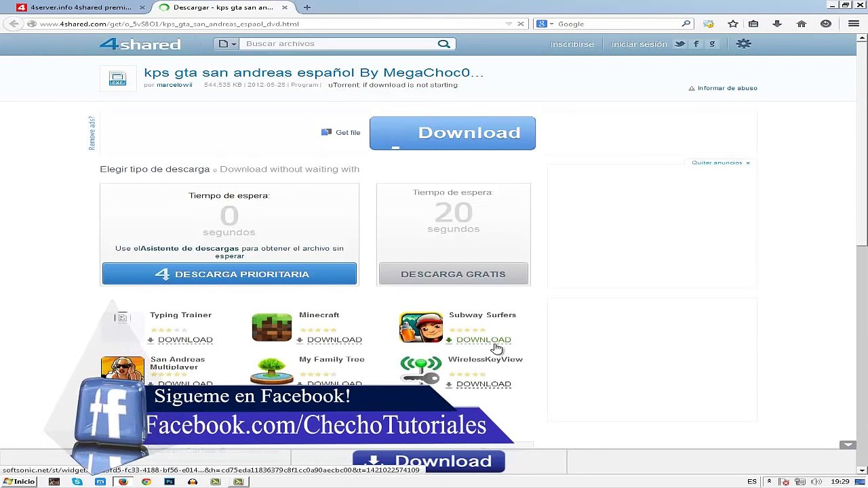Open Photoshop from the taskbar
The image size is (868, 488).
pyautogui.click(x=170, y=482)
